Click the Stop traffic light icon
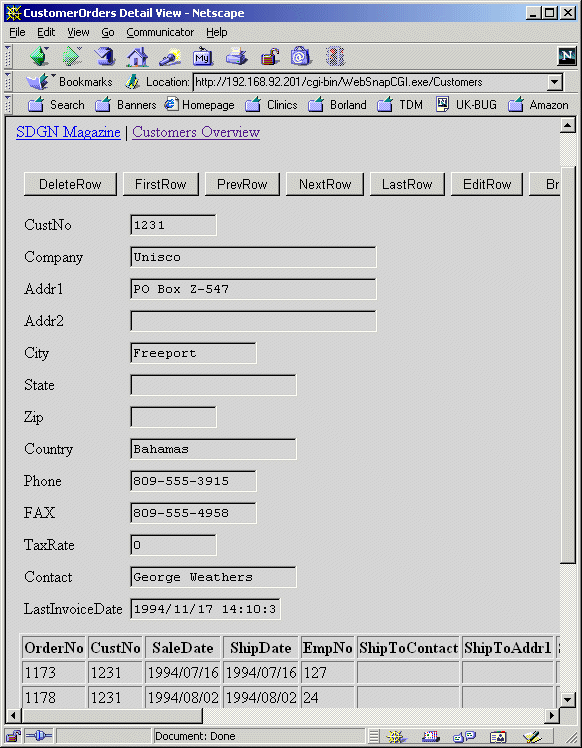The width and height of the screenshot is (582, 748). pyautogui.click(x=335, y=57)
